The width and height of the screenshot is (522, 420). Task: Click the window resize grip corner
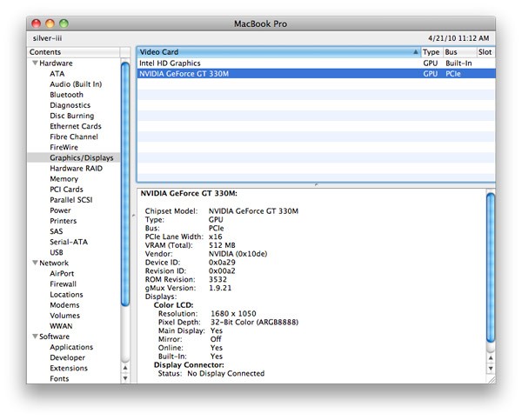click(x=492, y=380)
